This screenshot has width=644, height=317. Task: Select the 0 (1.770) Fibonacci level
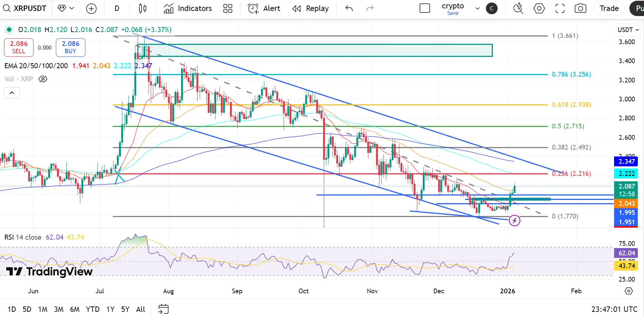(565, 216)
